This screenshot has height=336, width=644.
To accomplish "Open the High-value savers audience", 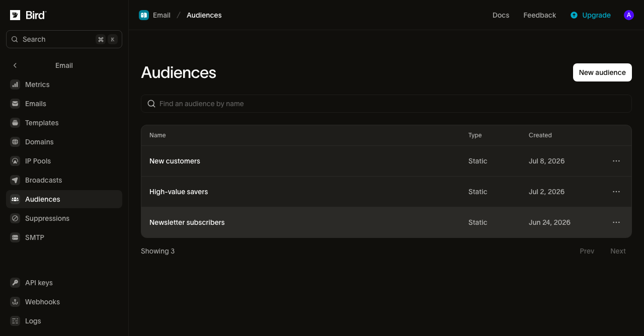I will point(179,192).
